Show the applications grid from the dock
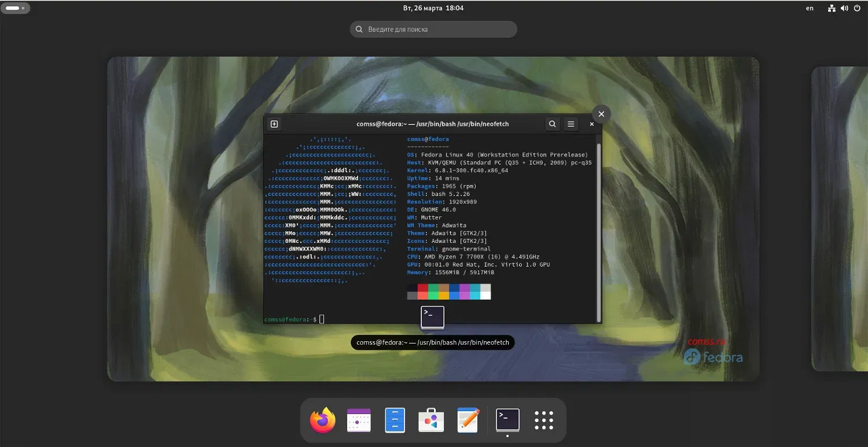Screen dimensions: 868x447 (x=544, y=420)
